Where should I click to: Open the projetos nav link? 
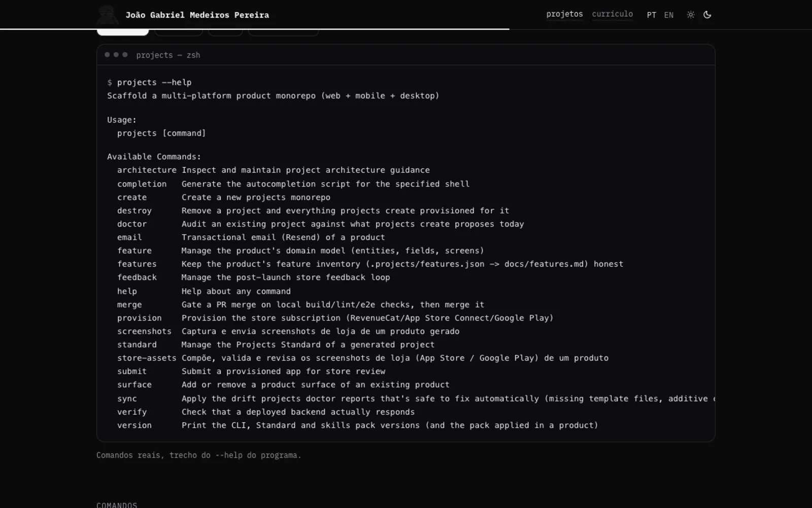pos(564,14)
